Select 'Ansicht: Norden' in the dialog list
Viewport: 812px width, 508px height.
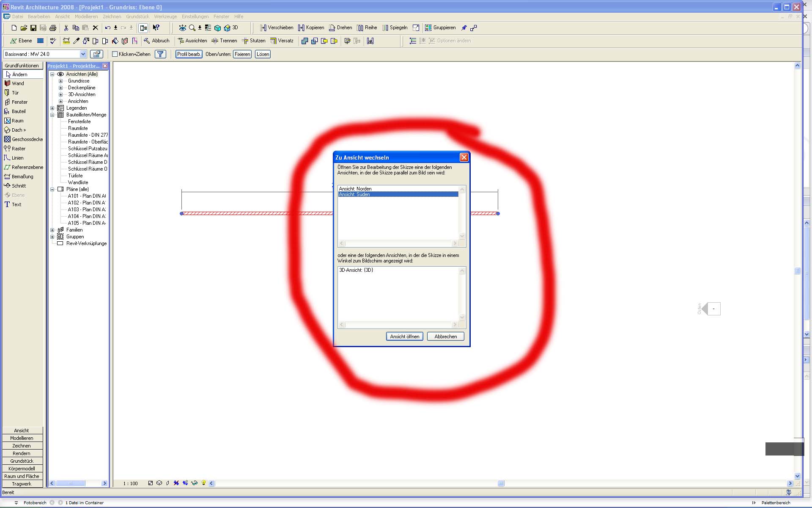click(398, 189)
